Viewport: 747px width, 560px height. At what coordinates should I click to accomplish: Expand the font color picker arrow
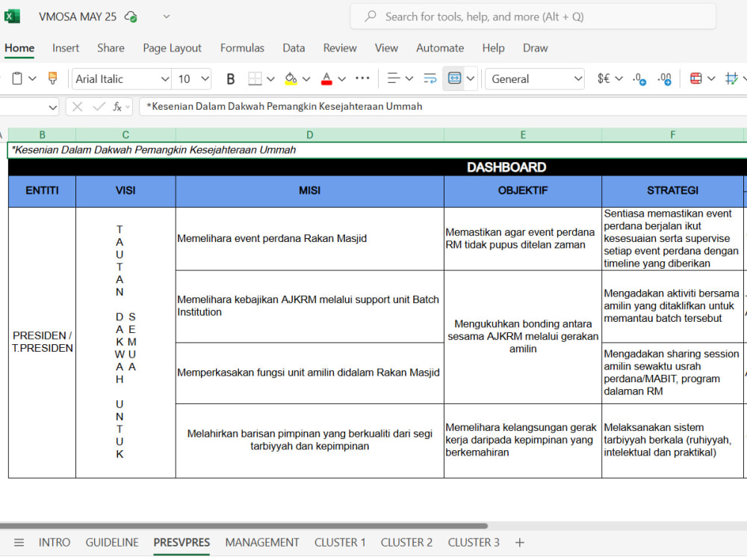tap(341, 79)
